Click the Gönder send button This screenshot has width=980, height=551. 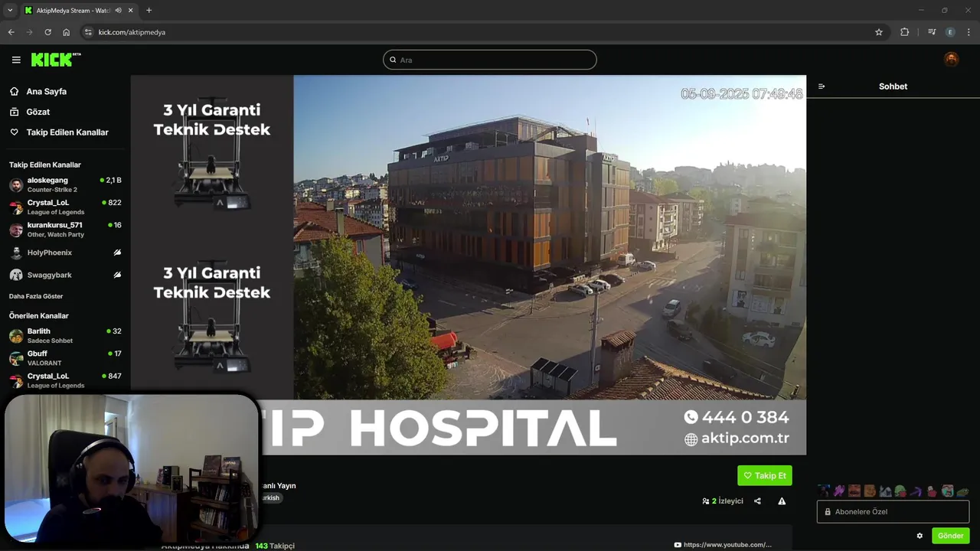pyautogui.click(x=950, y=536)
